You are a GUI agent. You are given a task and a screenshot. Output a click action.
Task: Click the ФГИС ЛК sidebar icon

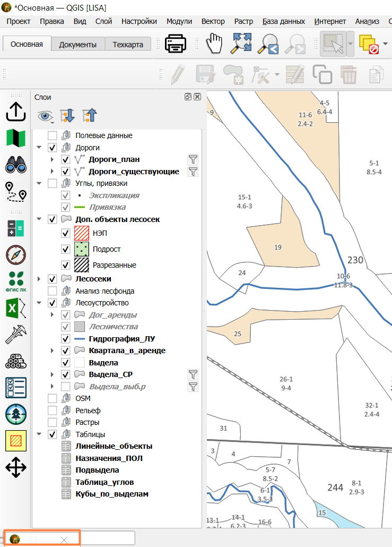pos(16,281)
